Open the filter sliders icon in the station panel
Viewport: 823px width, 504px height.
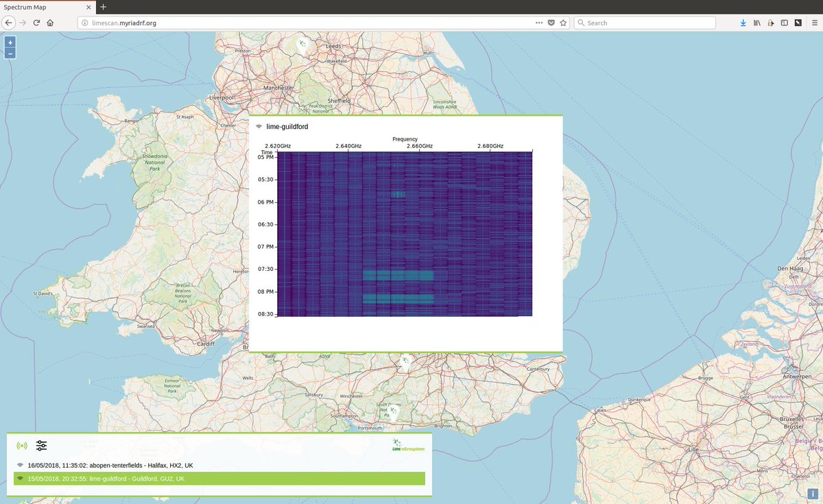[x=41, y=445]
